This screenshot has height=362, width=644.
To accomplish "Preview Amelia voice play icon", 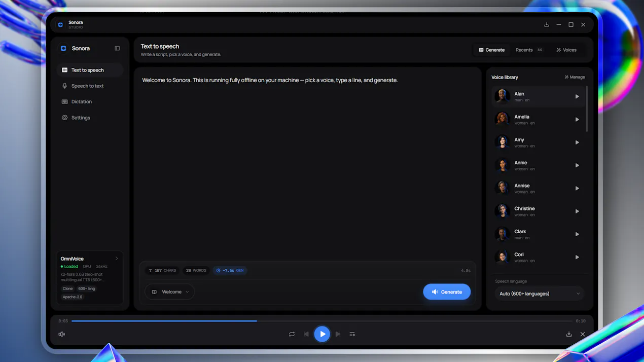I will pos(577,120).
